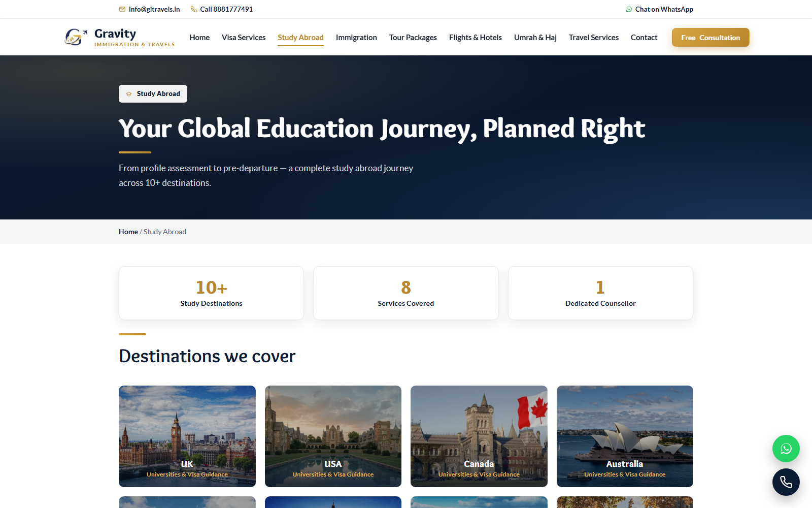The height and width of the screenshot is (508, 812).
Task: Open the UK destination card
Action: click(x=187, y=436)
